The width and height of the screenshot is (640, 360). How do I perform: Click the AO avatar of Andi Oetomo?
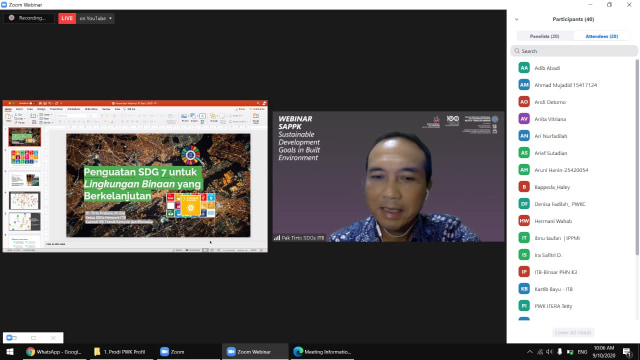(x=524, y=102)
